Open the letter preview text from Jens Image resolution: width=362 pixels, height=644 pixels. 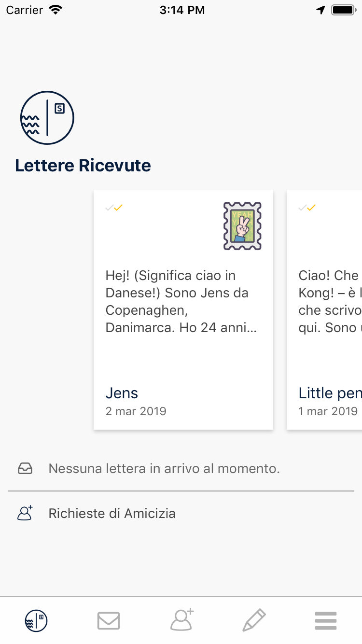(181, 302)
